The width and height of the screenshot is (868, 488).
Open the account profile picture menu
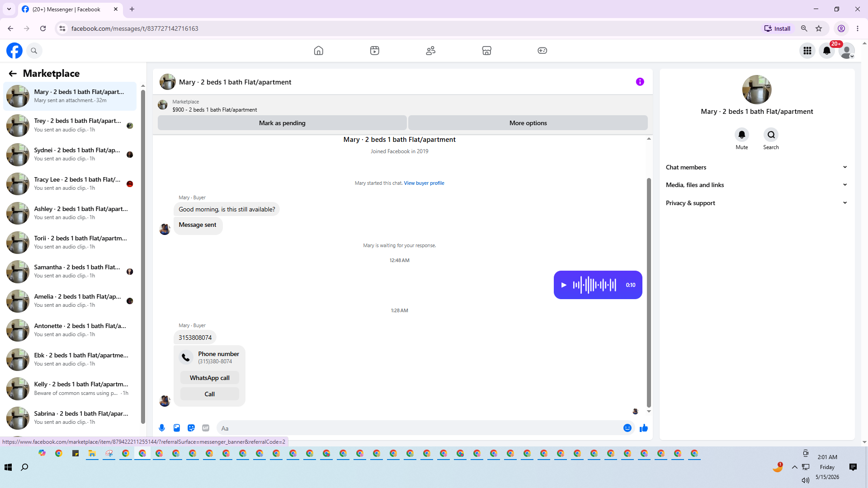pos(847,51)
